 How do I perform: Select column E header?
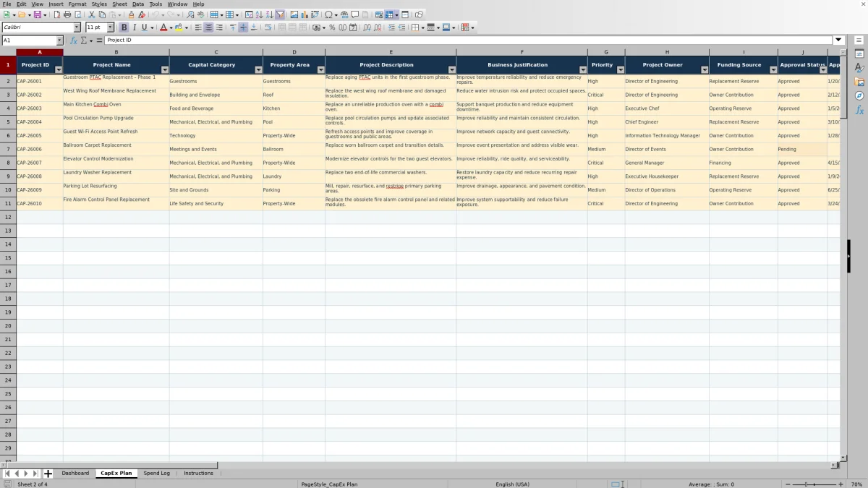[391, 52]
